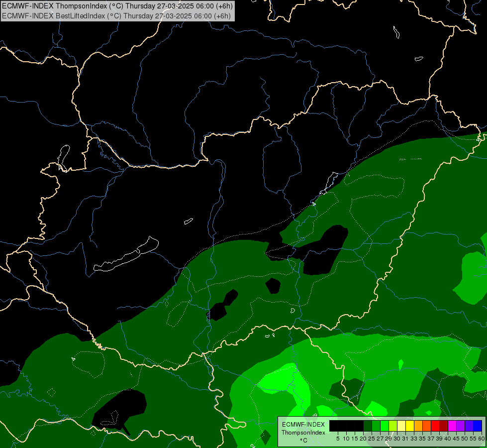Click the legend tick value 31

405,439
